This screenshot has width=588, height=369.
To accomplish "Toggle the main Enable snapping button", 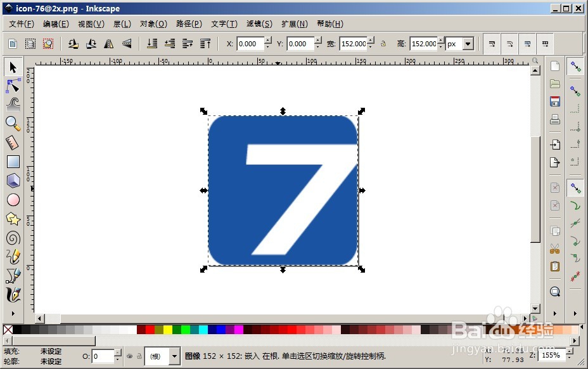I will (x=575, y=67).
